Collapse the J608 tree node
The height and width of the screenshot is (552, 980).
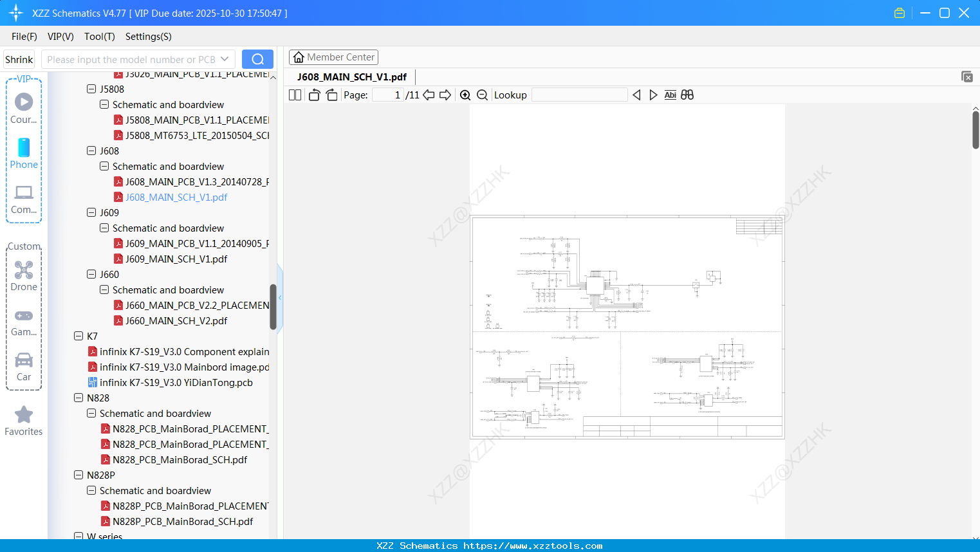pos(91,151)
